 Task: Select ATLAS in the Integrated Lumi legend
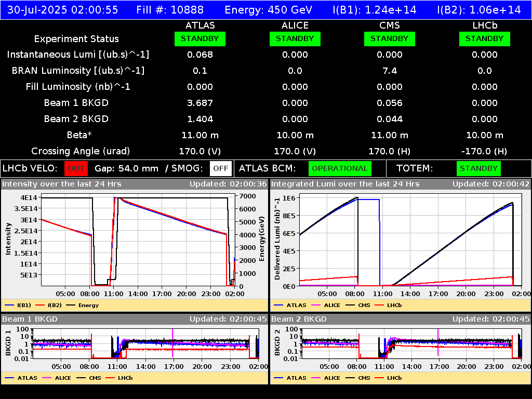click(x=290, y=305)
